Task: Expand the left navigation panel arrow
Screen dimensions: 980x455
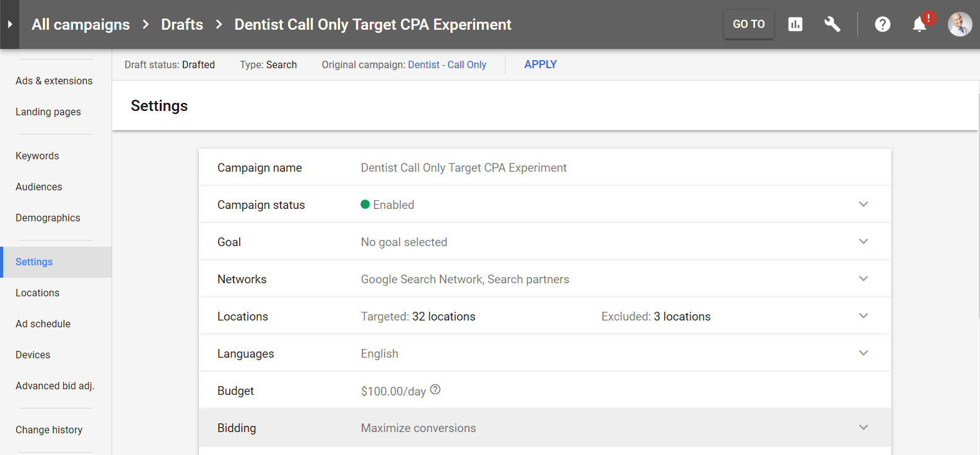Action: click(10, 25)
